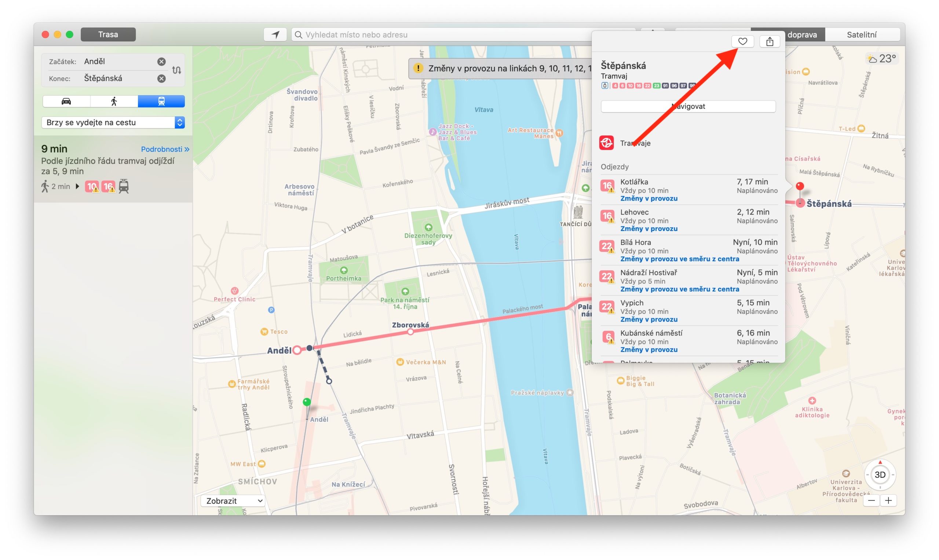Image resolution: width=939 pixels, height=560 pixels.
Task: Zoom in the map with plus button
Action: [888, 501]
